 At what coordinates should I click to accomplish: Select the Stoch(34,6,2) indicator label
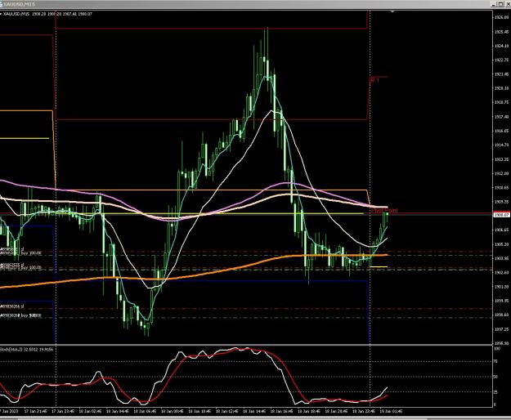27,350
